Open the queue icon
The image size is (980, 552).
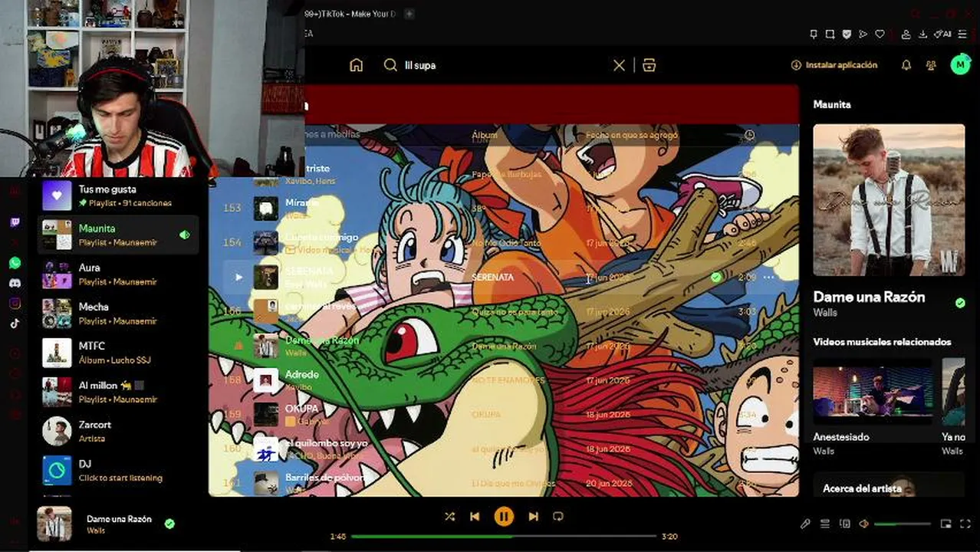(x=825, y=524)
